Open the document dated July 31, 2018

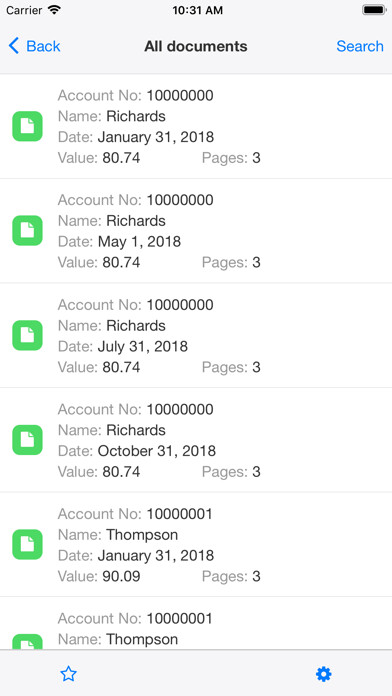click(x=196, y=336)
